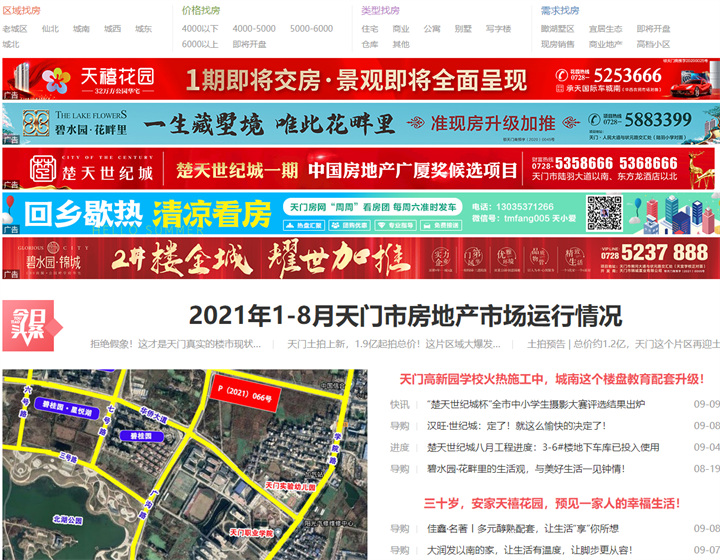
Task: Click the 即将开盘 link under 价格找房
Action: [x=249, y=45]
